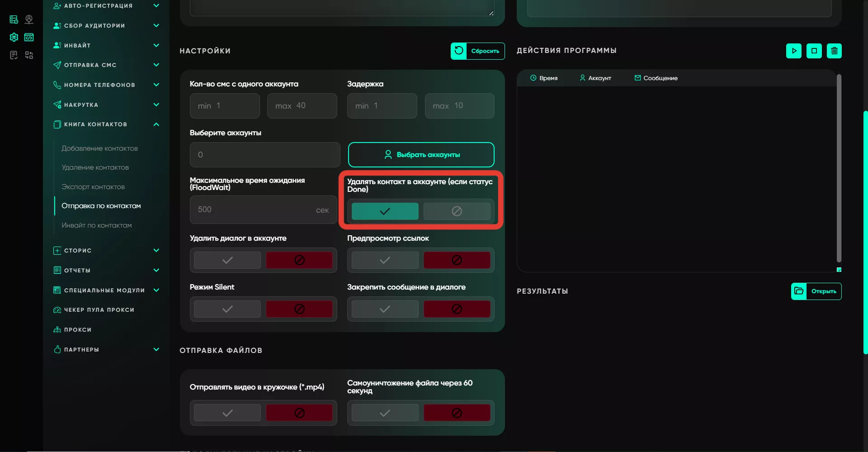Click the phone icon of Номера телефонов
Screen dimensions: 868x452
click(57, 85)
